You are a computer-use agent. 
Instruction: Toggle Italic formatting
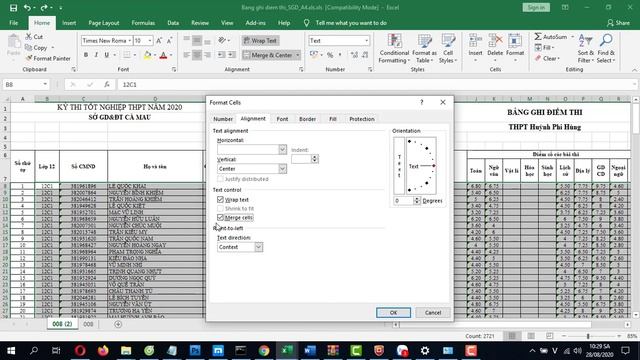(96, 55)
